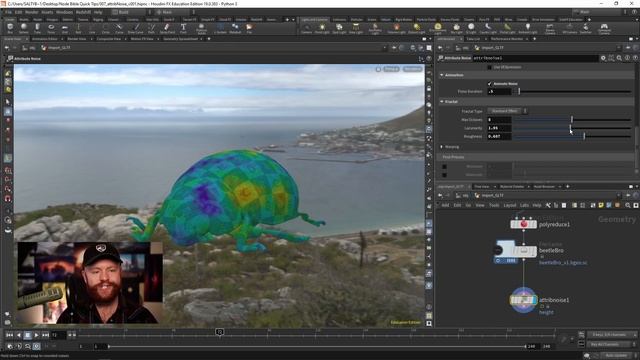Select the Draw Curve shelf tool
Image resolution: width=640 pixels, height=360 pixels.
click(x=136, y=28)
